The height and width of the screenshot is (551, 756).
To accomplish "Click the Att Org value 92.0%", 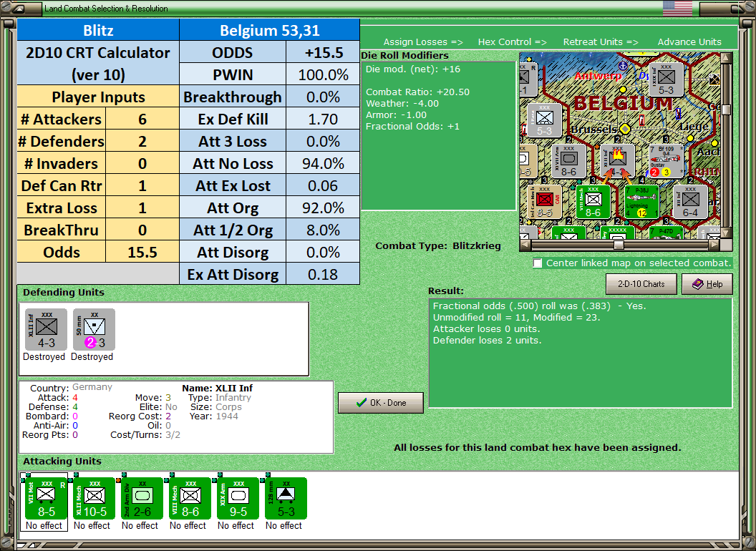I will coord(323,208).
